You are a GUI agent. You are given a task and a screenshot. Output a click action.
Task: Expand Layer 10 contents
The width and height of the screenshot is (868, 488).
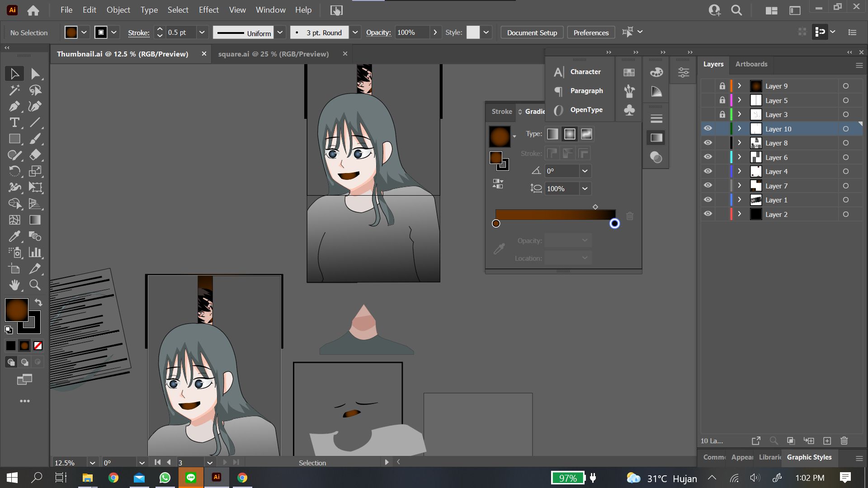[740, 129]
